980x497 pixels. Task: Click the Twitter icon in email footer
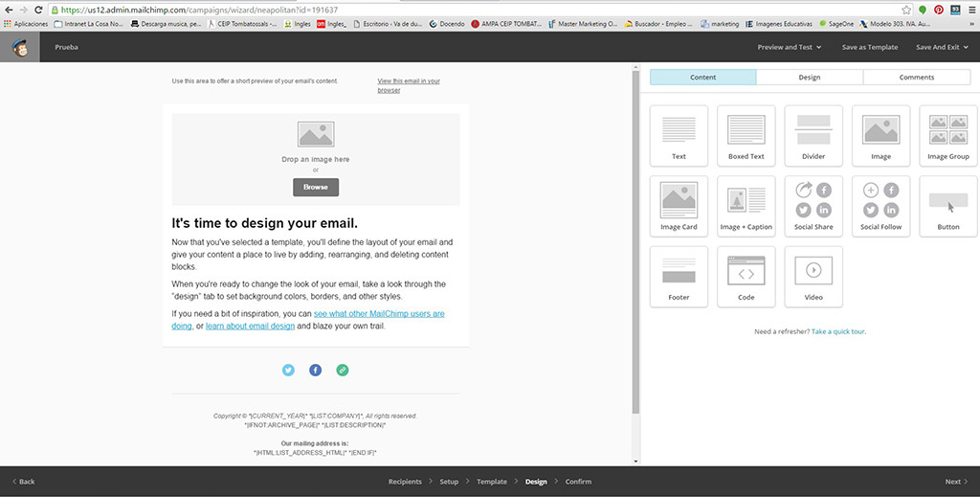(x=288, y=370)
